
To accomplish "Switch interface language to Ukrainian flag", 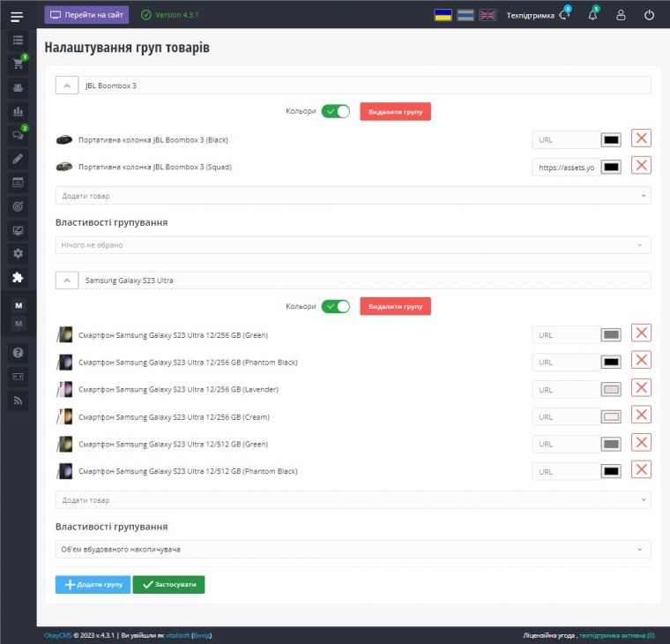I will [x=443, y=15].
